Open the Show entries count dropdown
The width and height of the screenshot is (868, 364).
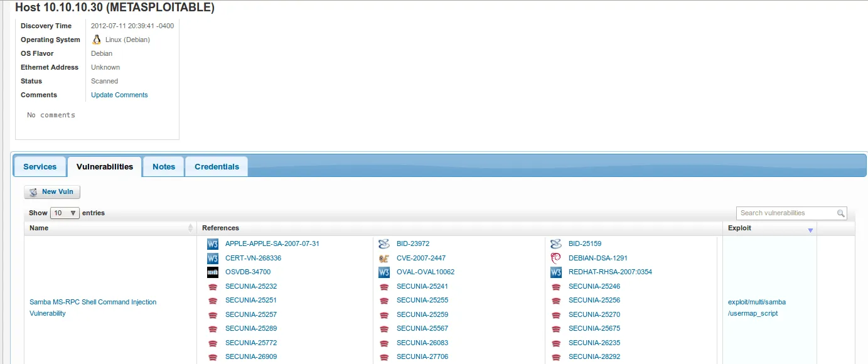[65, 213]
